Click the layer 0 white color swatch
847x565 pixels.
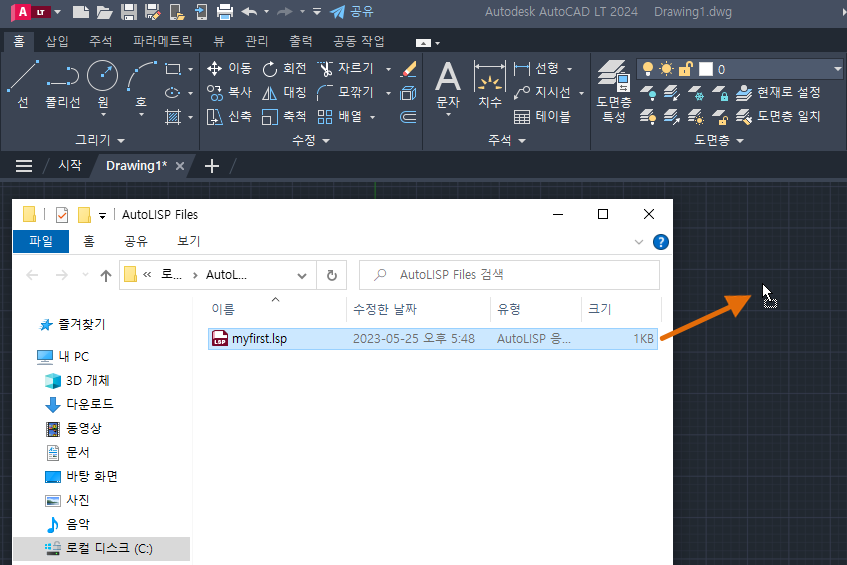pos(706,69)
